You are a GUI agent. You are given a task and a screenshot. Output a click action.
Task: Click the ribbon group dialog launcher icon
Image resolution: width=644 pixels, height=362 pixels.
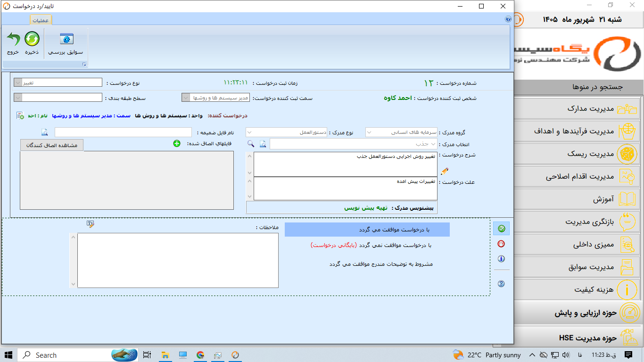tap(84, 64)
